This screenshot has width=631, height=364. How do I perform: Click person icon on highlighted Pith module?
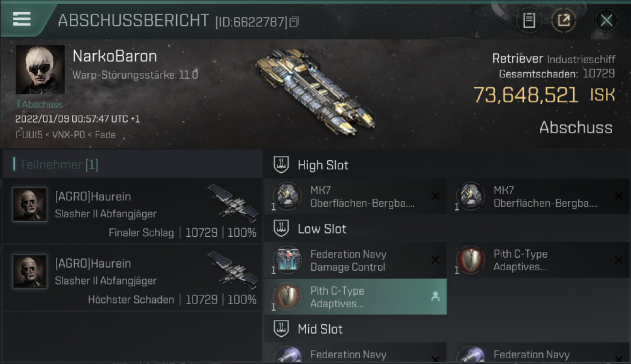435,297
